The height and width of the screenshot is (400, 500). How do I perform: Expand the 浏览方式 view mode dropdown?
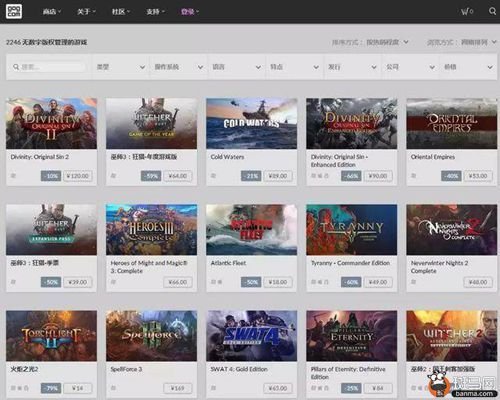(x=462, y=42)
